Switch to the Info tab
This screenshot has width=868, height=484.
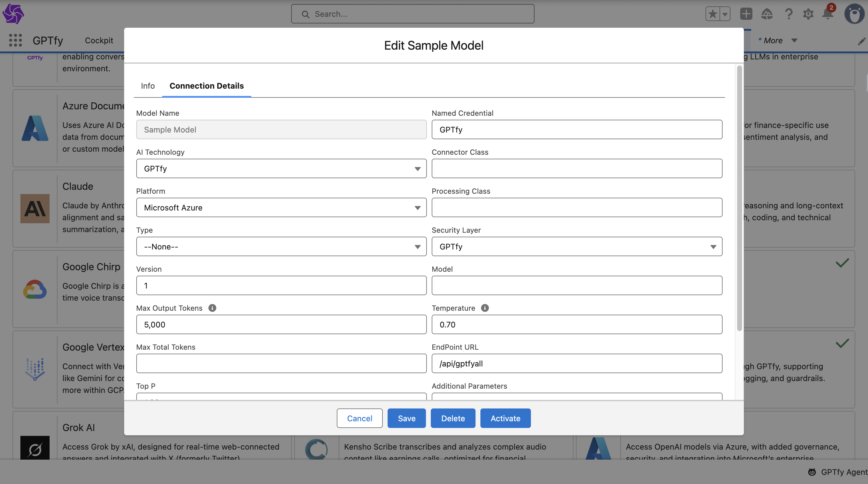click(148, 86)
